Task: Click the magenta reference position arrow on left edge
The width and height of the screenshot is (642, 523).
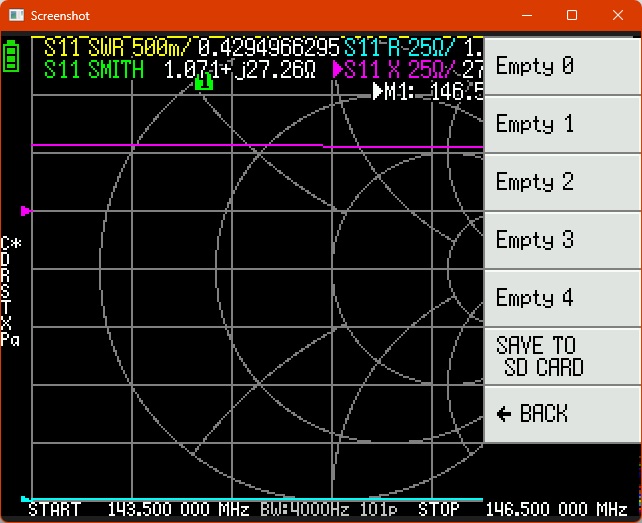Action: click(x=26, y=211)
